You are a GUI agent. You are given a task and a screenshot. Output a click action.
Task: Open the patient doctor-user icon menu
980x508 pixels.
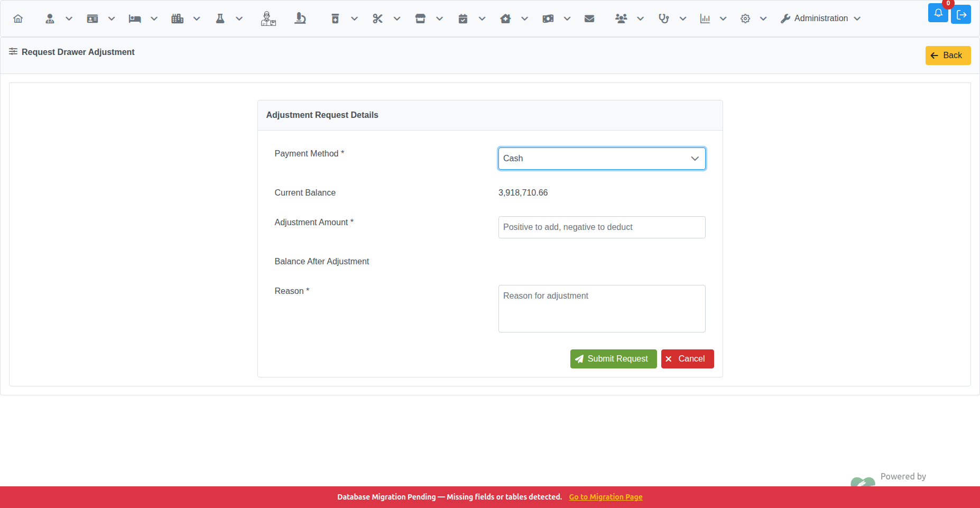[x=50, y=19]
